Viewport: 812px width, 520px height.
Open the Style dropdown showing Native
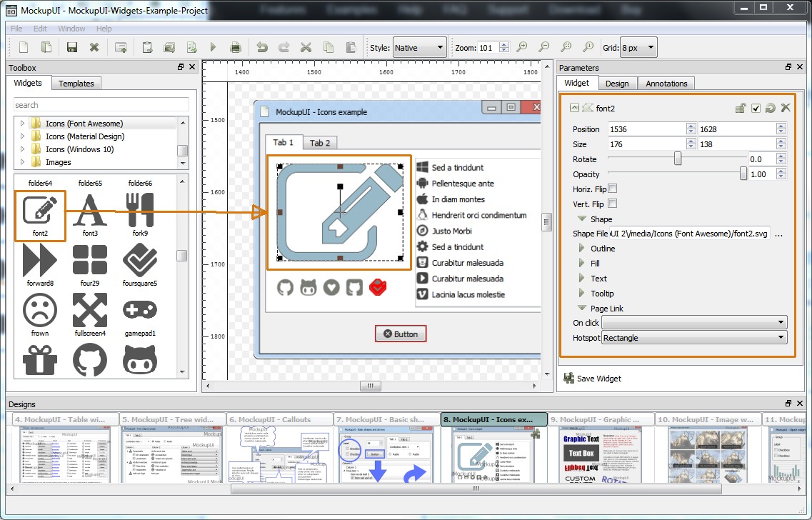[419, 48]
